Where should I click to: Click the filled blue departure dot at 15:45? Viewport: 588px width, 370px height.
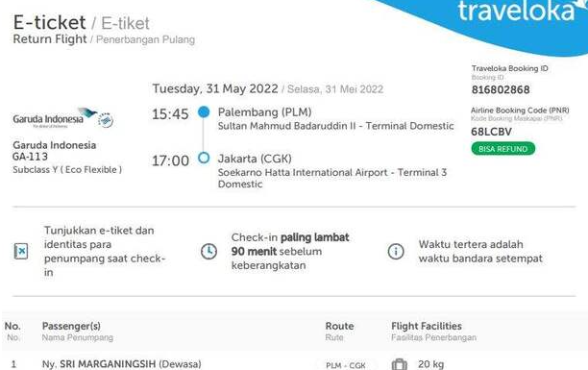click(204, 111)
